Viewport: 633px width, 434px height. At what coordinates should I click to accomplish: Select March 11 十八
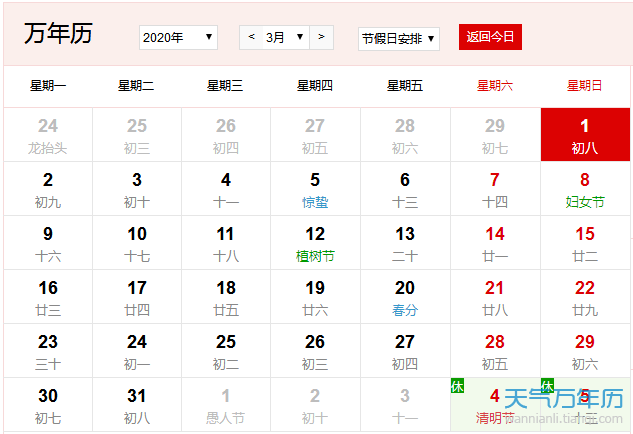point(226,243)
